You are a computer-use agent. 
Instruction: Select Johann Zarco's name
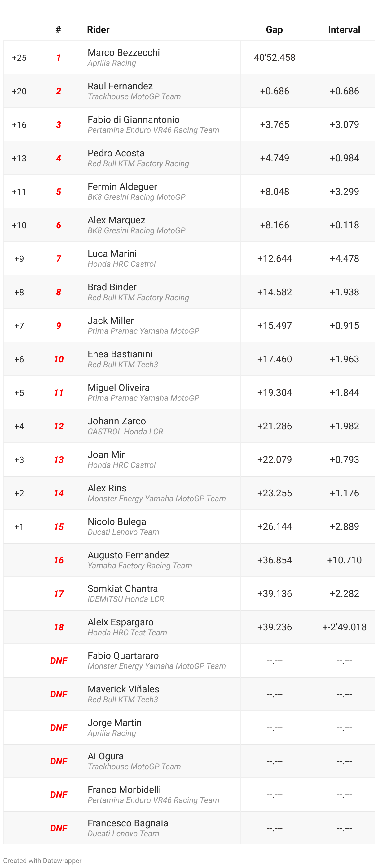pyautogui.click(x=116, y=421)
